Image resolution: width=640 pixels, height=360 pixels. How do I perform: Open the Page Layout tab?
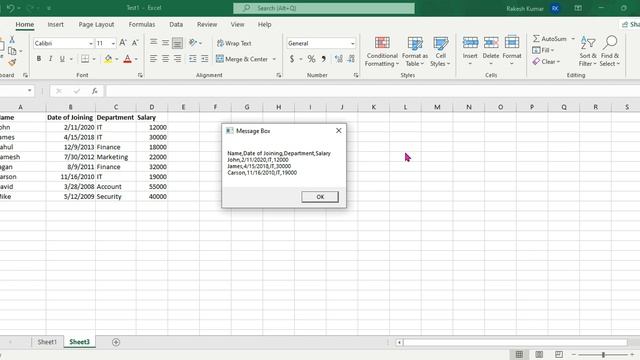tap(96, 24)
